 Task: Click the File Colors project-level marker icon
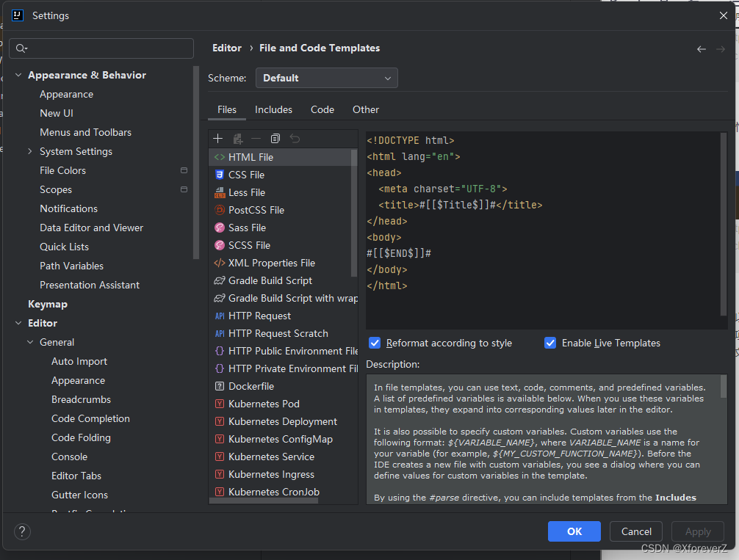tap(184, 170)
